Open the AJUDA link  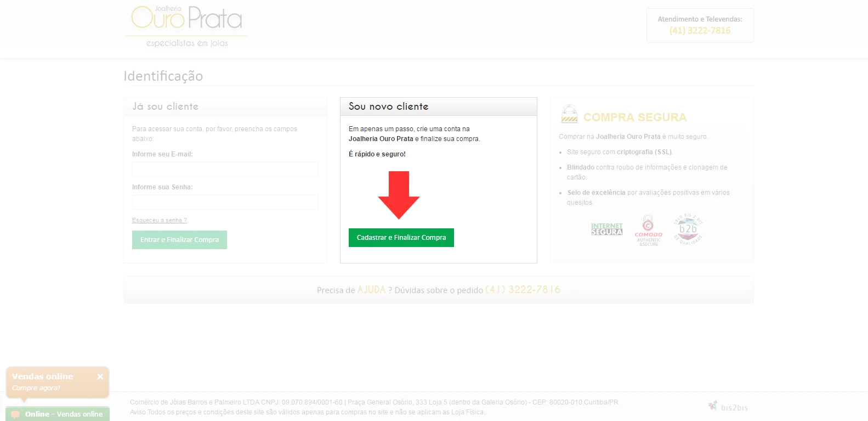click(372, 290)
